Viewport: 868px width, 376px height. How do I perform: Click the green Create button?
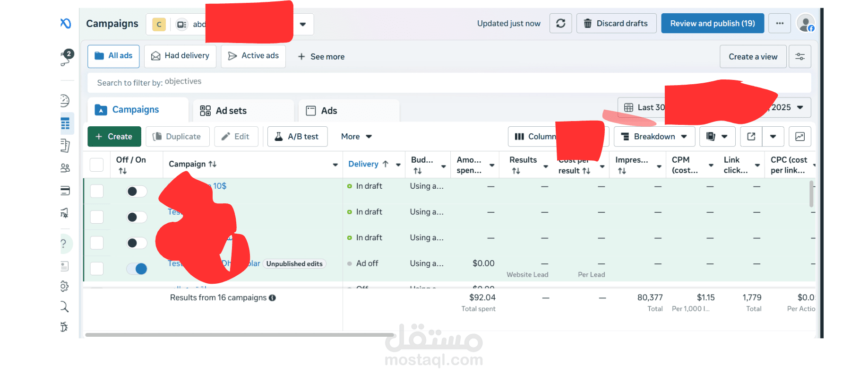(x=114, y=136)
